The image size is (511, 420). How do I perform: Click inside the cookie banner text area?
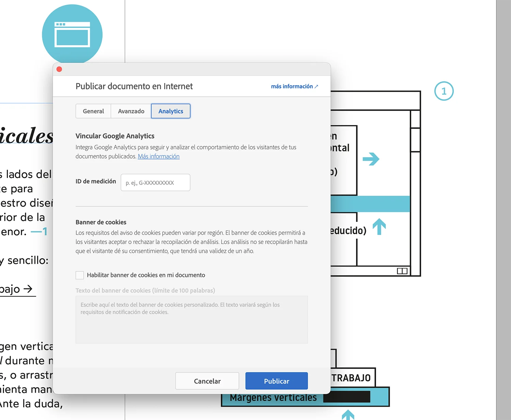(x=191, y=319)
